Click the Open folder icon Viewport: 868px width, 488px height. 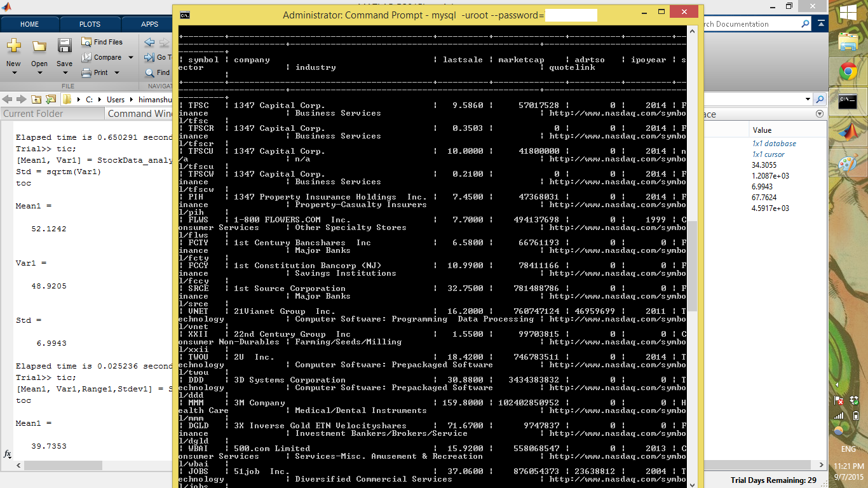39,46
